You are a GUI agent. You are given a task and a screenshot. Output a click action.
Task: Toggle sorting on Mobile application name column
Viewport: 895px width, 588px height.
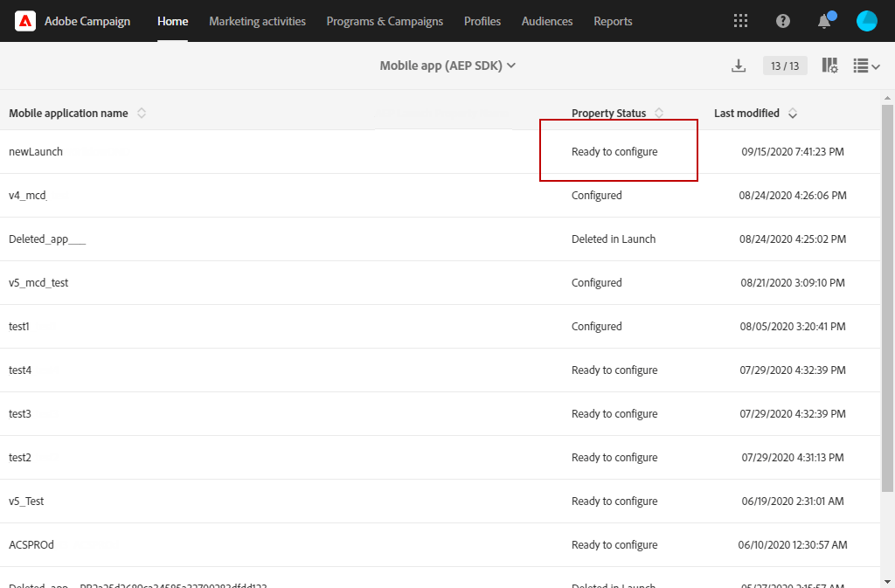pyautogui.click(x=142, y=113)
